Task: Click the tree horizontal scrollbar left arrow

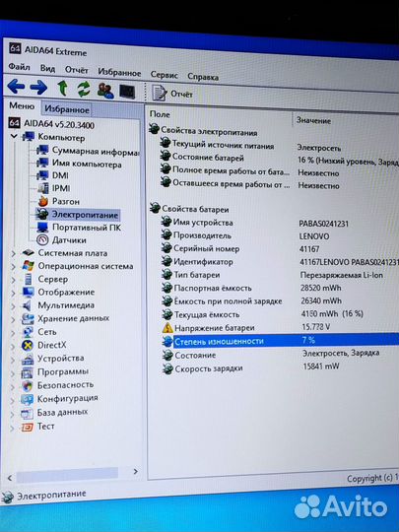Action: click(x=10, y=478)
